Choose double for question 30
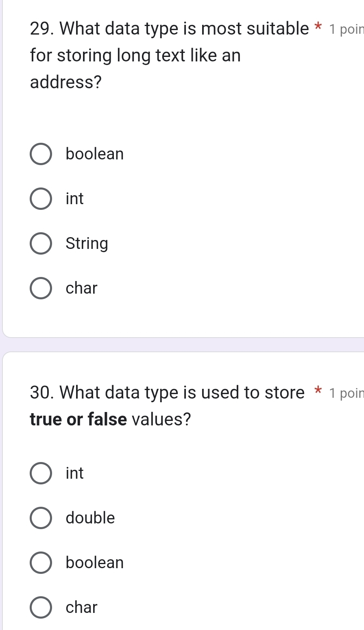The width and height of the screenshot is (364, 630). pos(41,518)
